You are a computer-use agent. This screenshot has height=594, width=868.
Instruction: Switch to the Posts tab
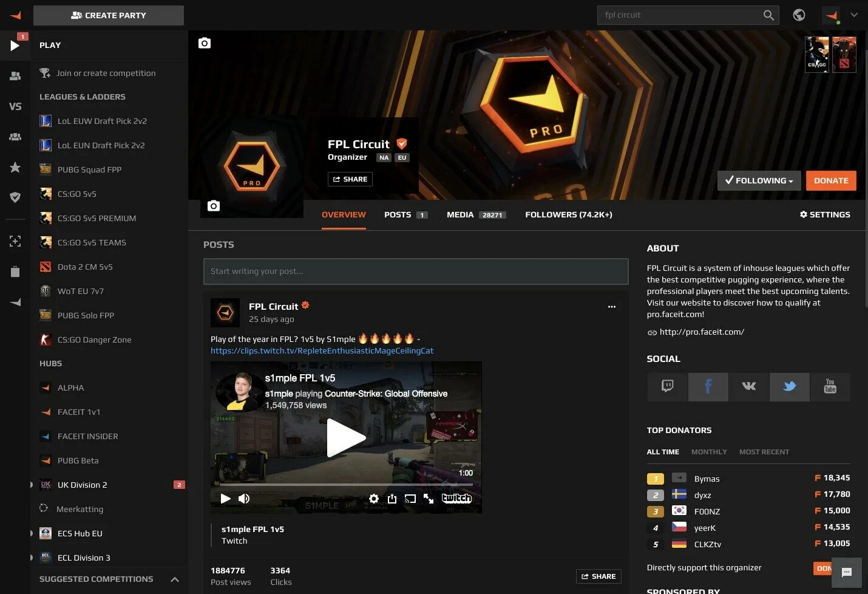[x=405, y=215]
